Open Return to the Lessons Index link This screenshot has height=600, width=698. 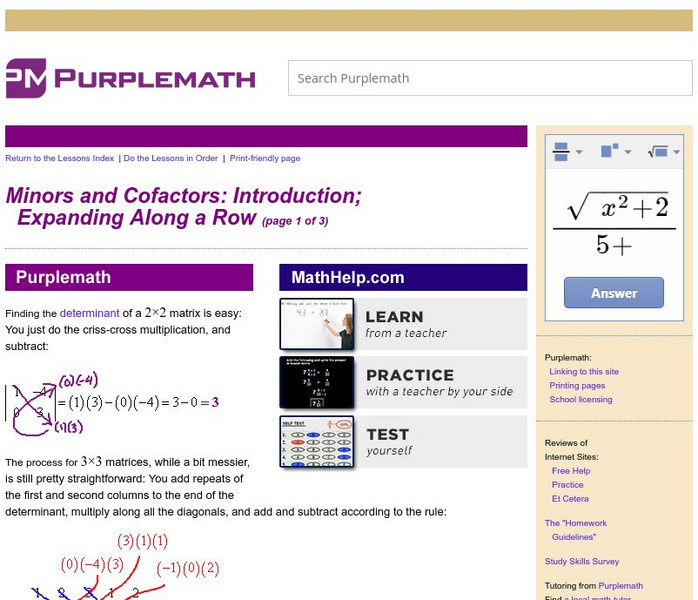(60, 158)
